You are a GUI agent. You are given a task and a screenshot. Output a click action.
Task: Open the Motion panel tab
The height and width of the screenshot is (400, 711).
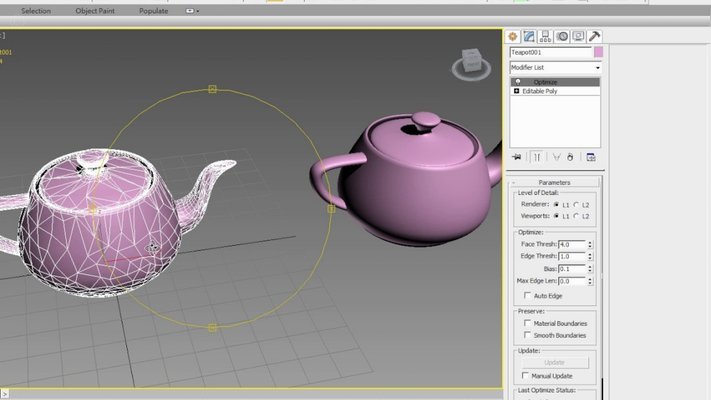point(562,36)
